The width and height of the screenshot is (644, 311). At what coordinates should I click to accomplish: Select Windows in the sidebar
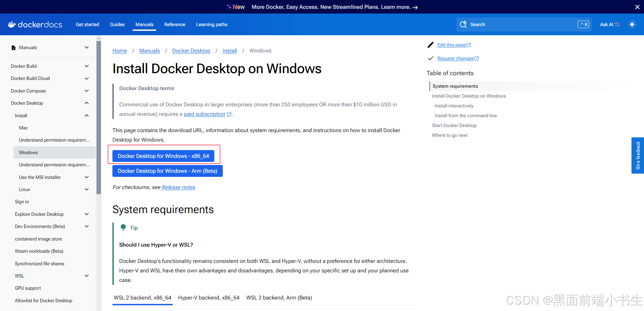click(28, 152)
